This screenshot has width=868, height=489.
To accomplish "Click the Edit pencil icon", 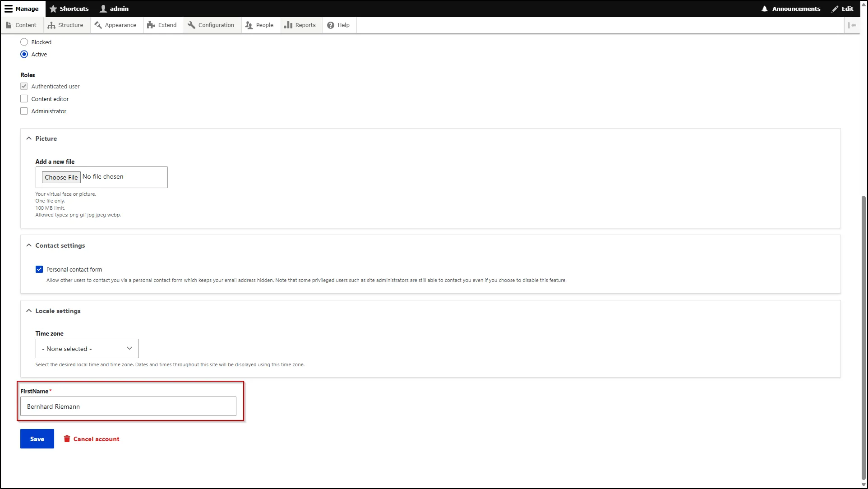I will click(834, 9).
